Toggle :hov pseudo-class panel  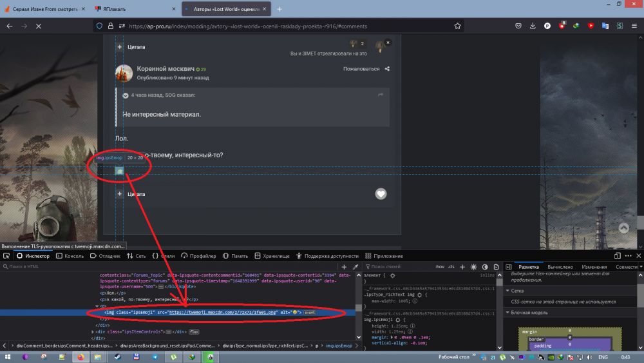click(439, 267)
